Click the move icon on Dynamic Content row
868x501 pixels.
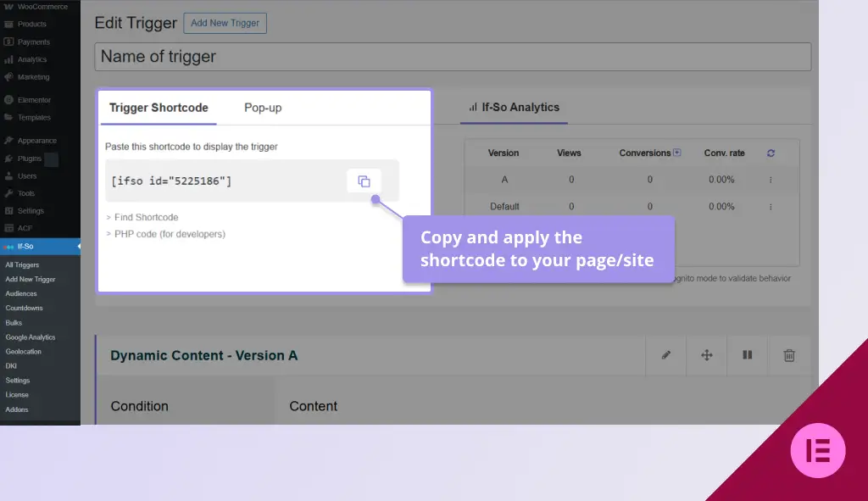coord(706,355)
